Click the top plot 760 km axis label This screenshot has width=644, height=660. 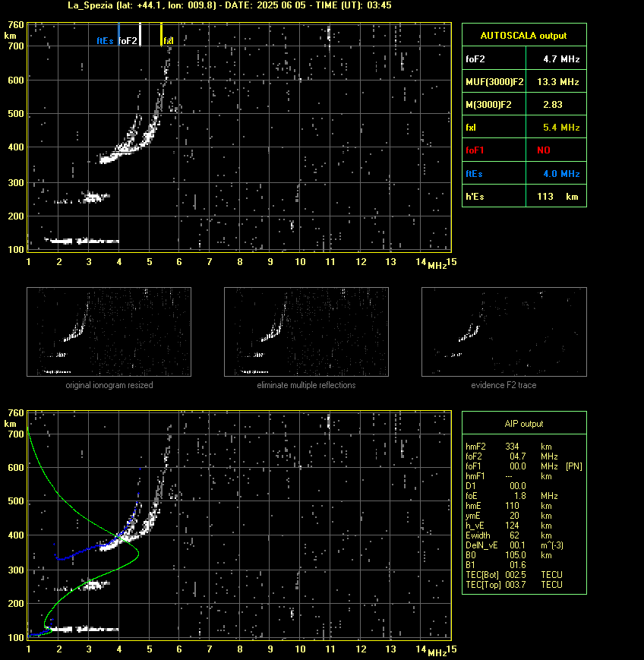[x=16, y=25]
